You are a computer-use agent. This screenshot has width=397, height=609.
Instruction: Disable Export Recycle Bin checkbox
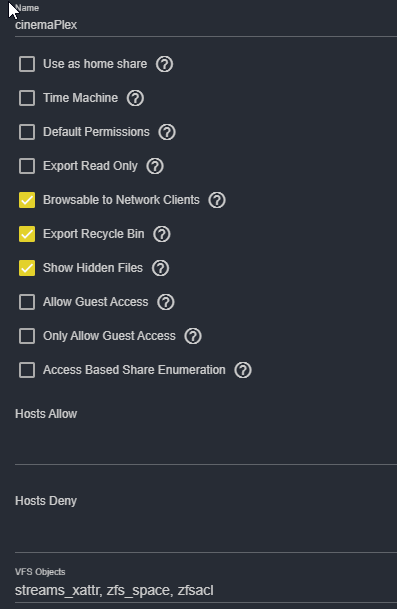coord(27,234)
